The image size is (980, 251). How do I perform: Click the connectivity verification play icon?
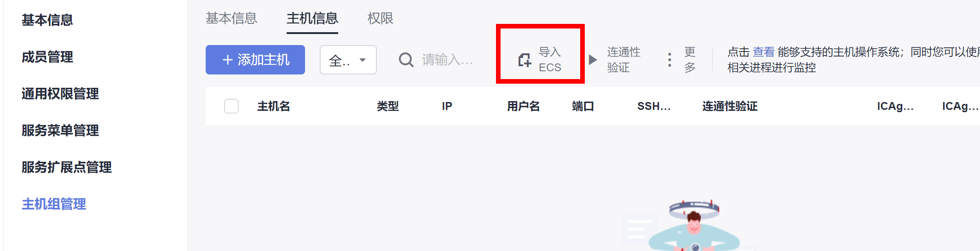coord(593,60)
